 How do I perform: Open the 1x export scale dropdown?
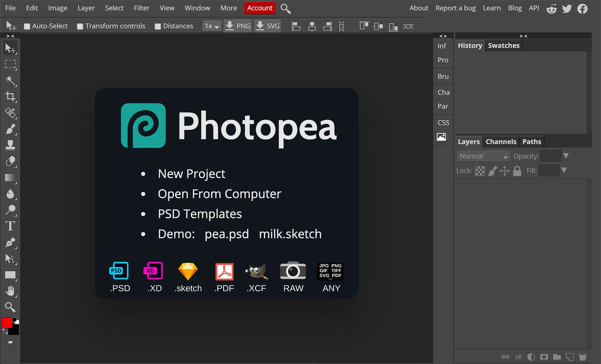[212, 26]
